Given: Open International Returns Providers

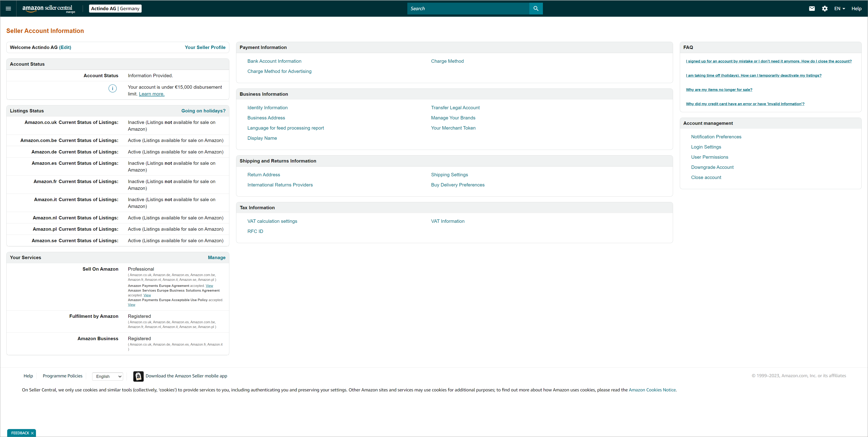Looking at the screenshot, I should coord(280,185).
